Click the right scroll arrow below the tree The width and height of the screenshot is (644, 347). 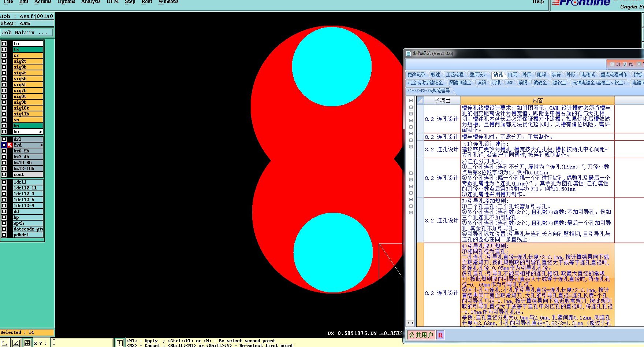pyautogui.click(x=413, y=323)
